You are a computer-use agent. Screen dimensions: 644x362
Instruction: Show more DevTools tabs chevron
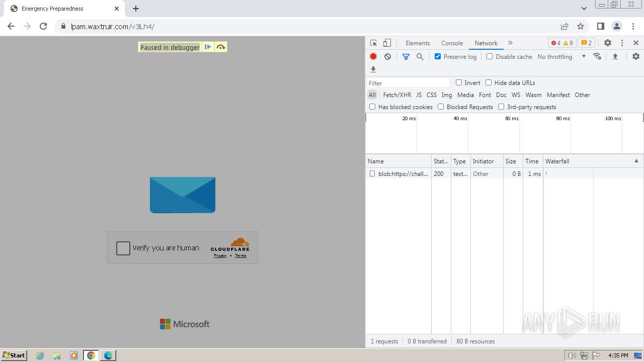tap(510, 43)
